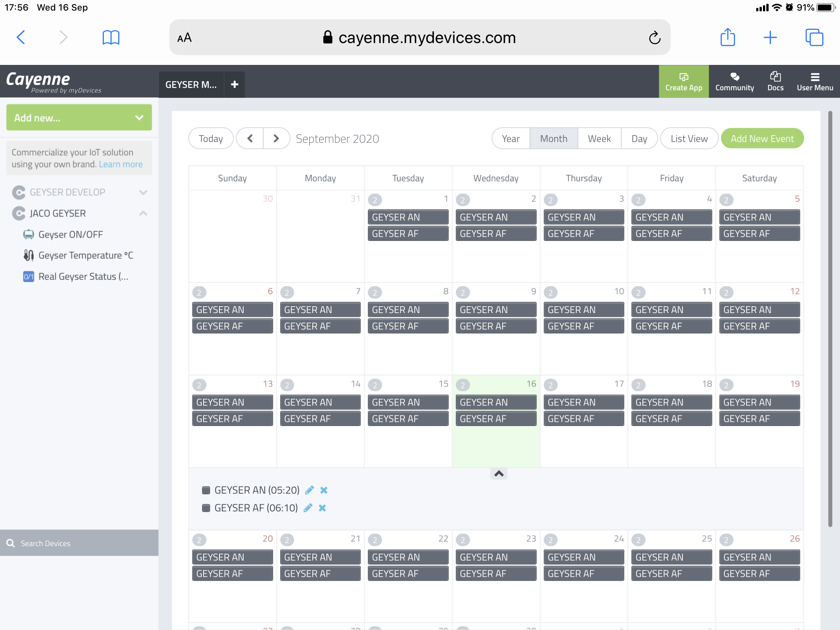840x630 pixels.
Task: Click Add New Event button
Action: pyautogui.click(x=762, y=138)
